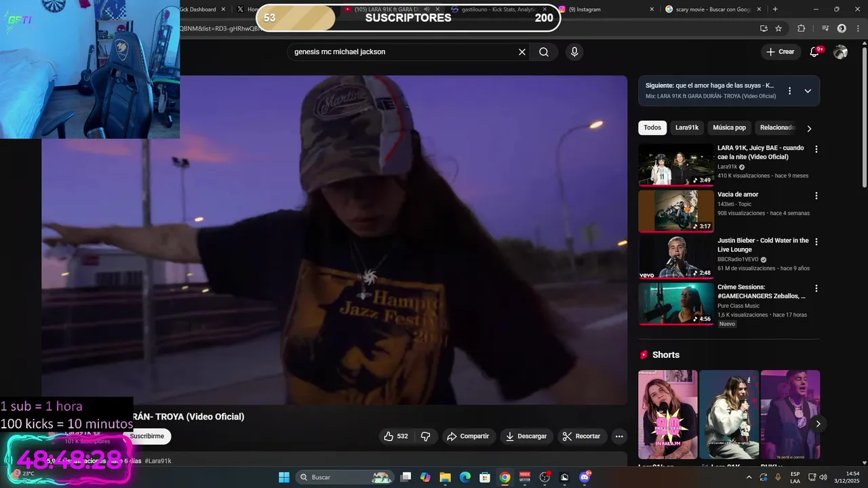Open the #Lara91k hashtag link
The height and width of the screenshot is (488, 868).
pyautogui.click(x=158, y=461)
